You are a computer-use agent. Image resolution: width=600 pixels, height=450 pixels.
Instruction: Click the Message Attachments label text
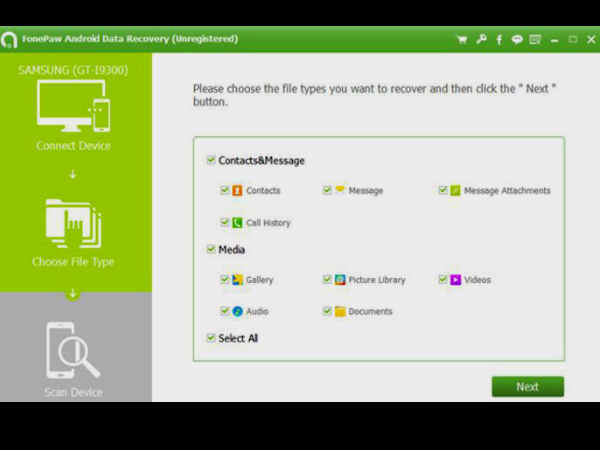point(507,191)
